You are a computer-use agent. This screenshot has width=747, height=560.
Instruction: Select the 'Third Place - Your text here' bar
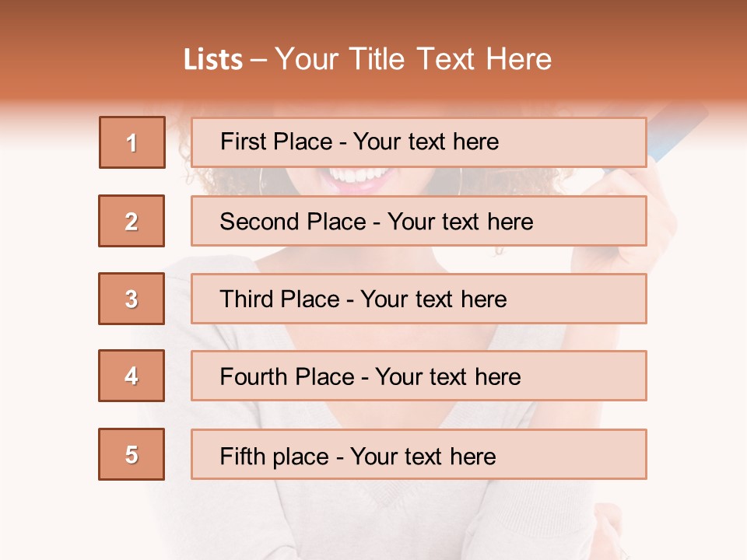point(419,299)
